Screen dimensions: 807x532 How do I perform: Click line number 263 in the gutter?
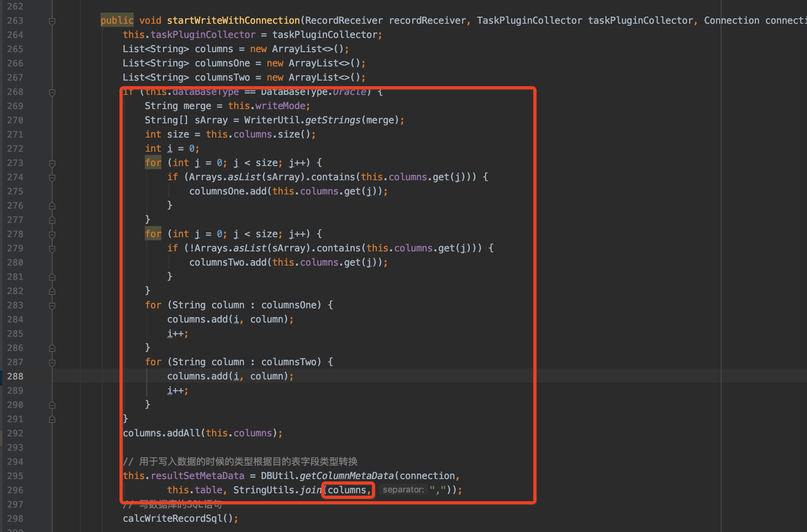[x=15, y=21]
